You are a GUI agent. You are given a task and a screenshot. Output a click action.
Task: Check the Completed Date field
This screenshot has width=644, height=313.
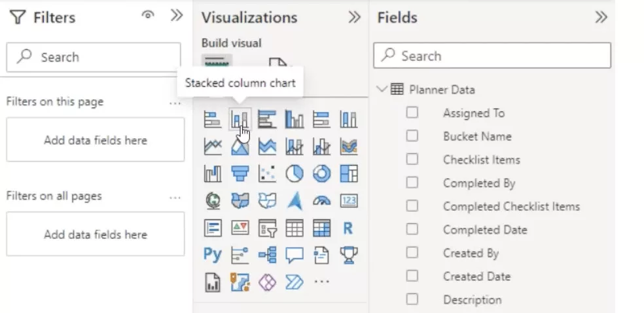pos(412,229)
